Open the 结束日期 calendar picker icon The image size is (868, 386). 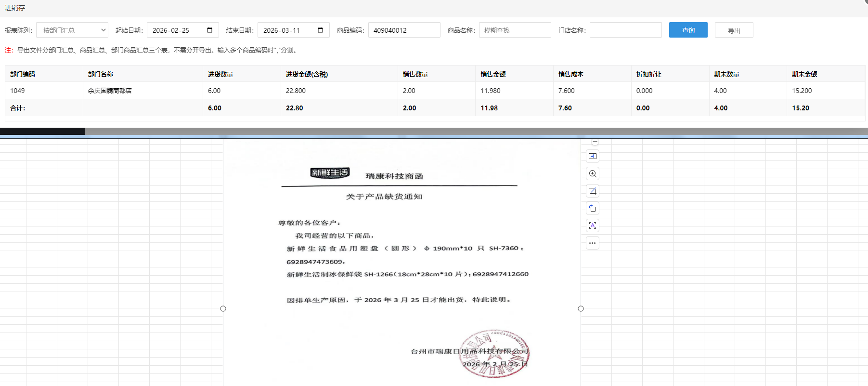[320, 30]
